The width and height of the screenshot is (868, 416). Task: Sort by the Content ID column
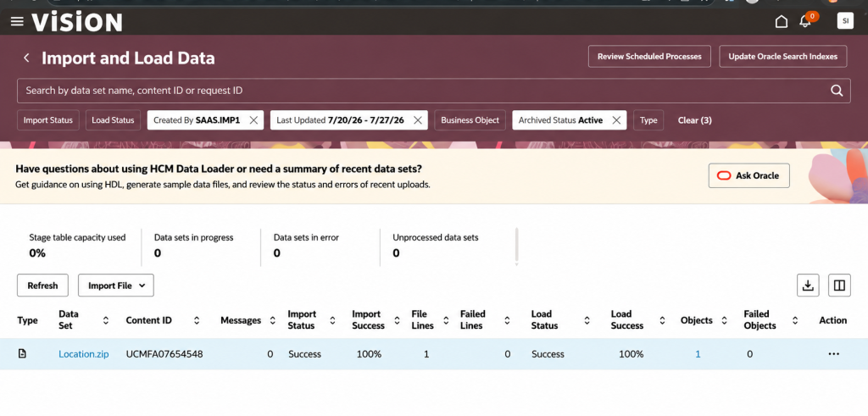(x=197, y=320)
